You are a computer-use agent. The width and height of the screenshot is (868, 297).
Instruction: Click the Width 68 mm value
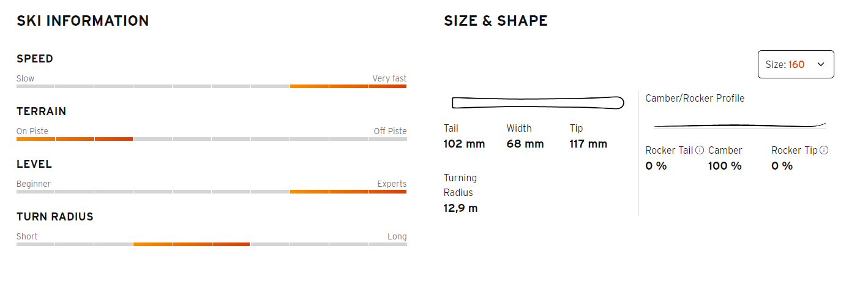[525, 144]
